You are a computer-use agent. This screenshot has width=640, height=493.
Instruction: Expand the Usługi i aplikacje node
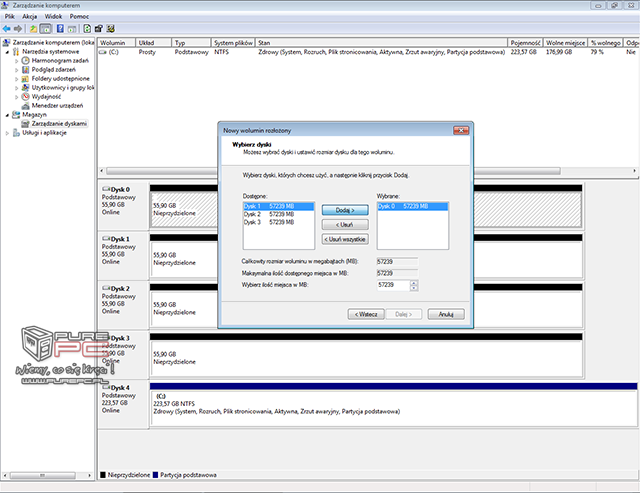7,133
